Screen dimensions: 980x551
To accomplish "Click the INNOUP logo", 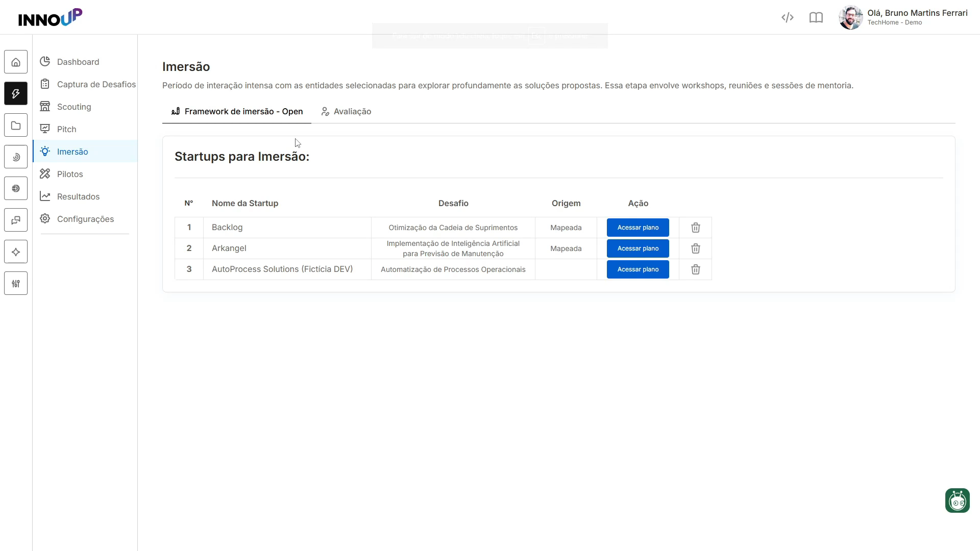I will (50, 17).
